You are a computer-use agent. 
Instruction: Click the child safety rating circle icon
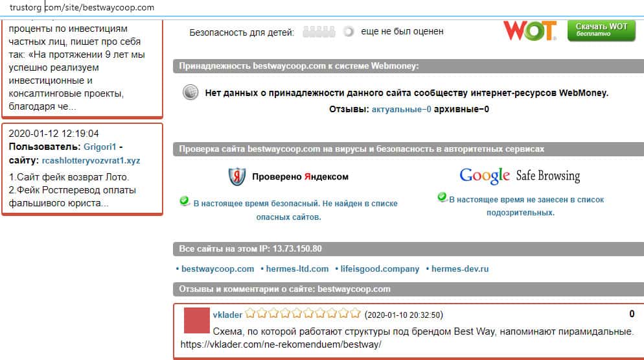tap(349, 32)
